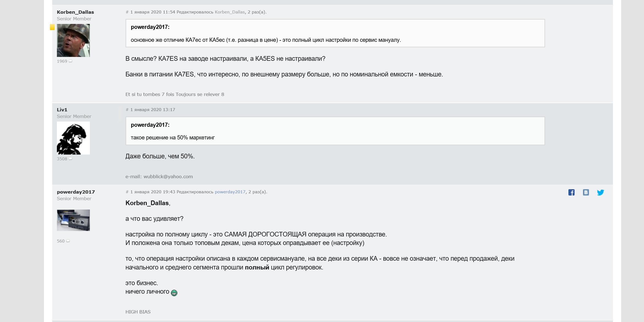The width and height of the screenshot is (644, 322).
Task: Share the post on Facebook
Action: (x=571, y=192)
